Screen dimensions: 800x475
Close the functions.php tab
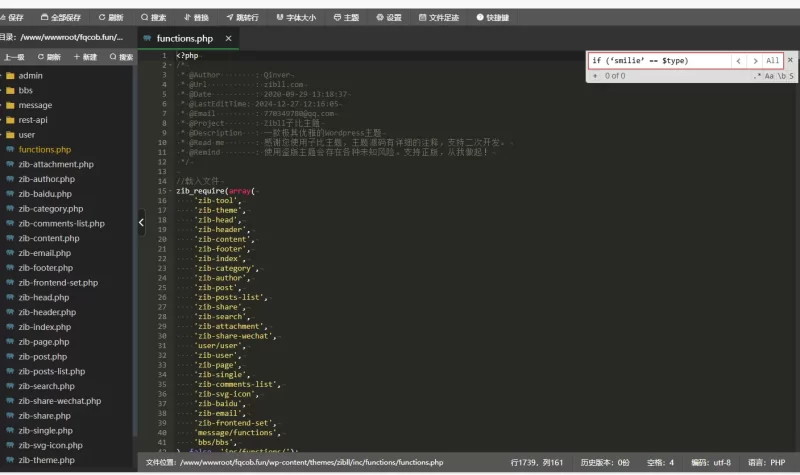(229, 38)
